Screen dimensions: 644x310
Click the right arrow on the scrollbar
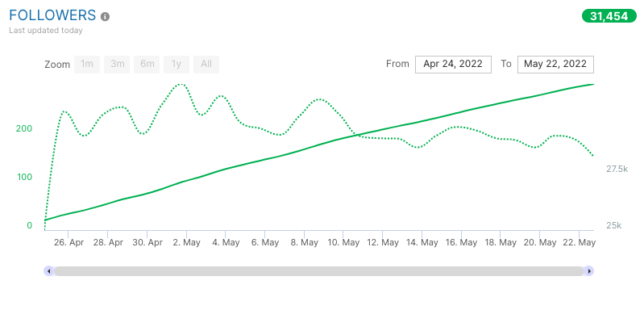tap(589, 271)
